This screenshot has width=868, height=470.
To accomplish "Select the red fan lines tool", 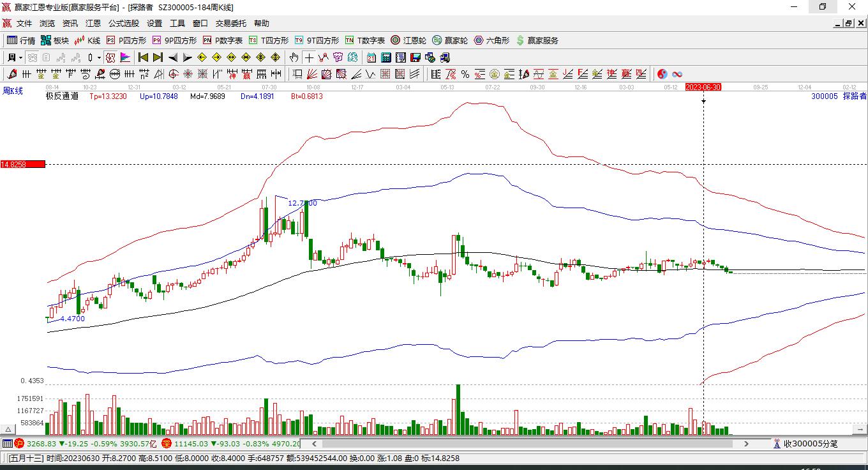I will coord(312,74).
